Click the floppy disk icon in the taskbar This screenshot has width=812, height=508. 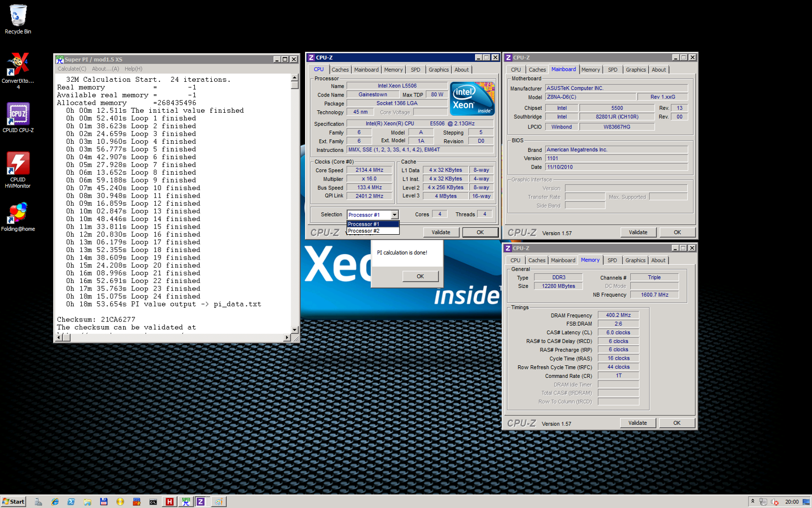tap(104, 501)
